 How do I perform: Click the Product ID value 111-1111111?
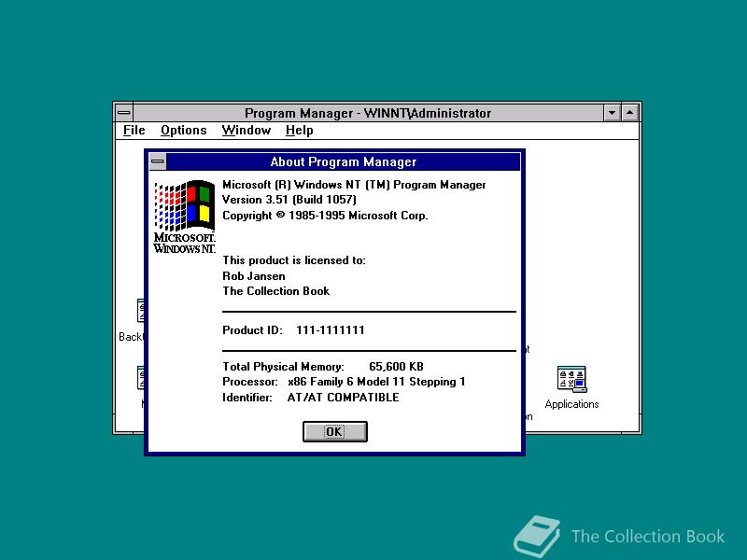[331, 330]
